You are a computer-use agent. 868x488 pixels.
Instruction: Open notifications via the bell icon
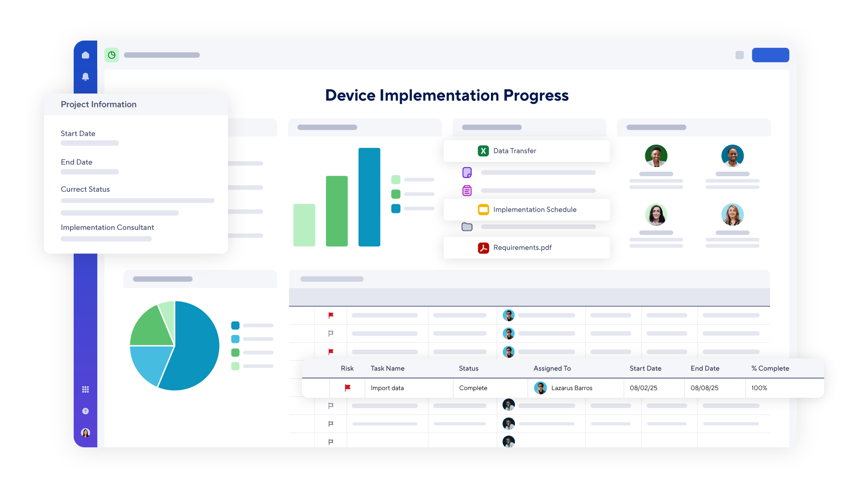pyautogui.click(x=85, y=77)
